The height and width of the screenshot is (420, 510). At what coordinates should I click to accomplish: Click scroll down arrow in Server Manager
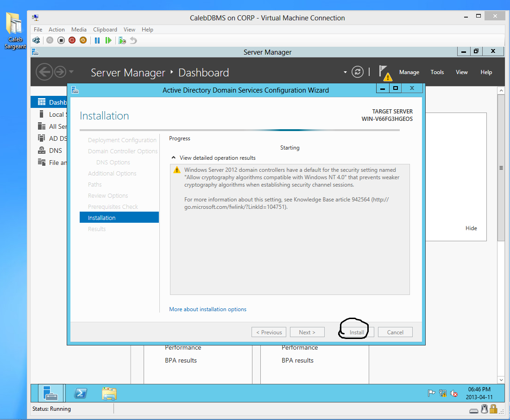point(501,379)
